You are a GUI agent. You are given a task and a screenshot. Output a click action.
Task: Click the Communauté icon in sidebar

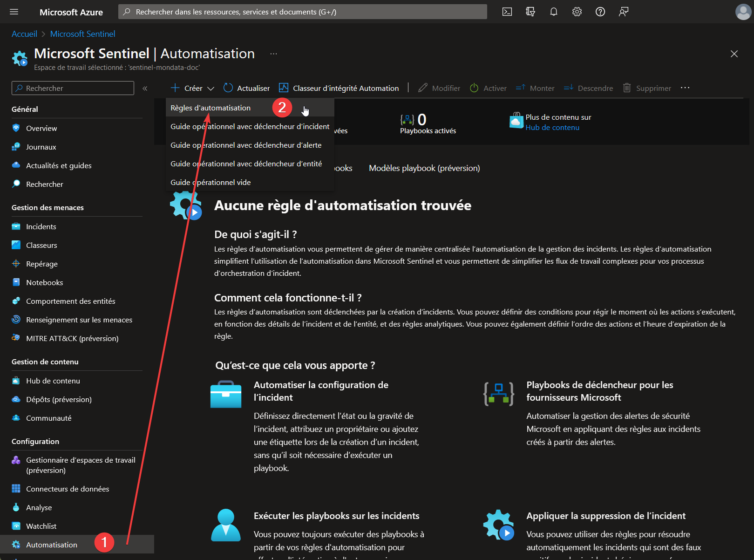click(16, 417)
